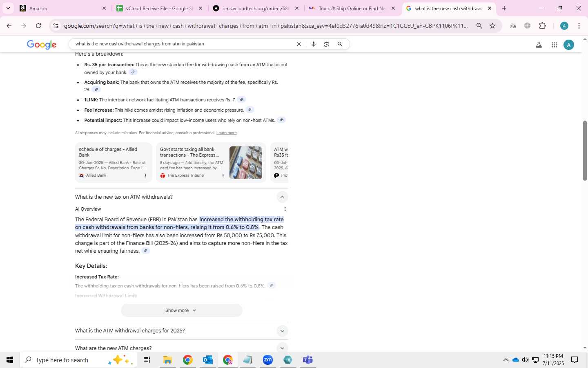Open a new browser tab
The image size is (588, 368).
pos(504,8)
